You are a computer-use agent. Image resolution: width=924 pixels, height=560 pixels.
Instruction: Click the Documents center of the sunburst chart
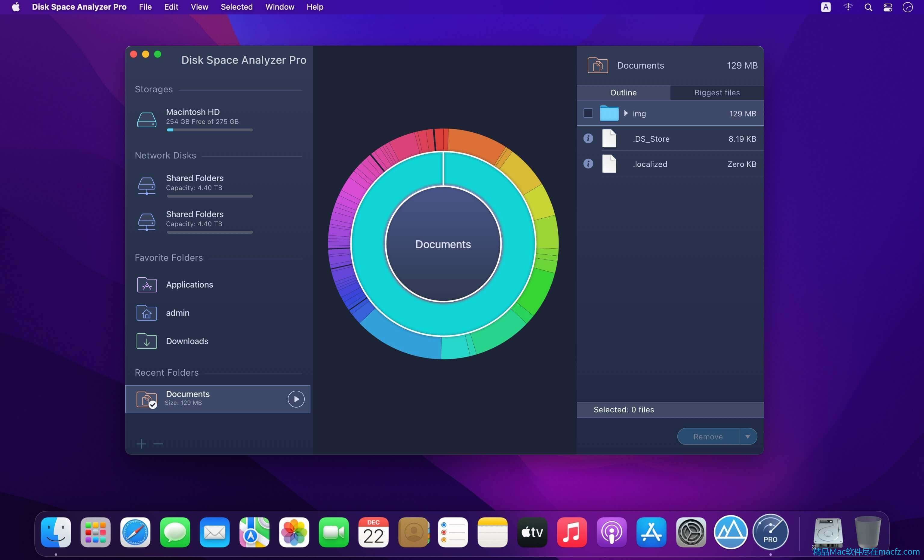(443, 244)
